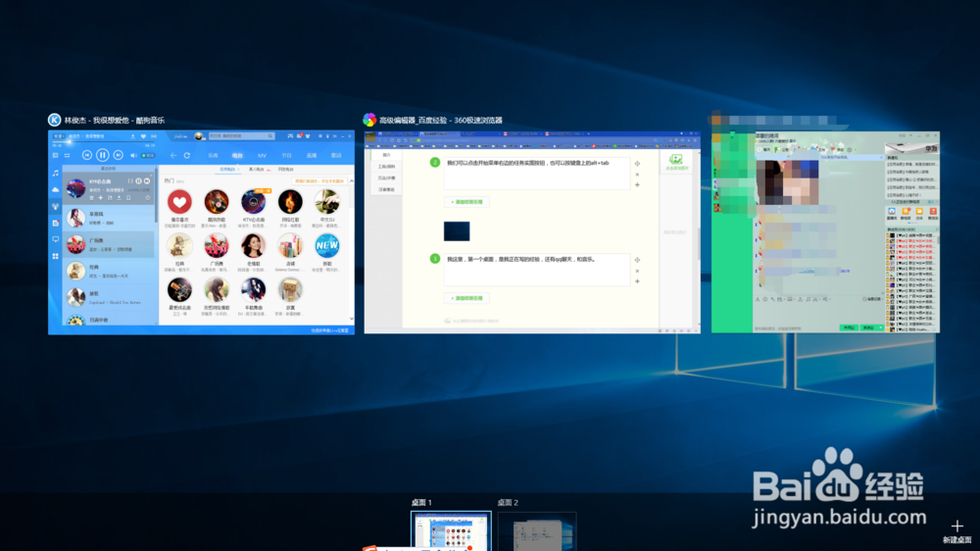Open the 工具/原料 section in the editor sidebar

[x=386, y=167]
